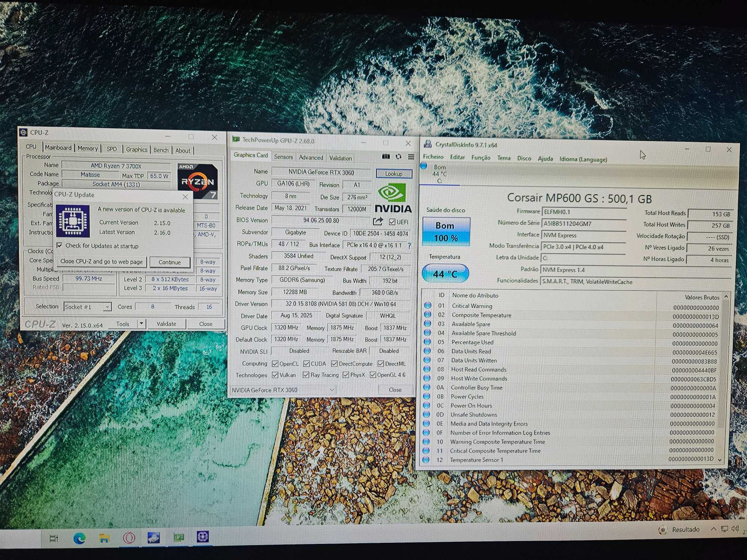Viewport: 747px width, 560px height.
Task: Click the CPU-Z update chip icon
Action: click(x=73, y=221)
